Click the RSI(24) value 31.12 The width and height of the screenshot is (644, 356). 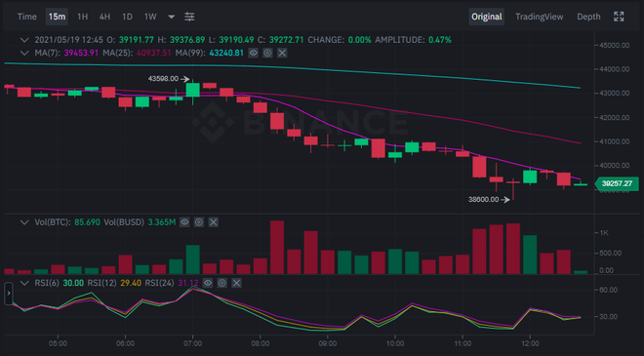188,283
